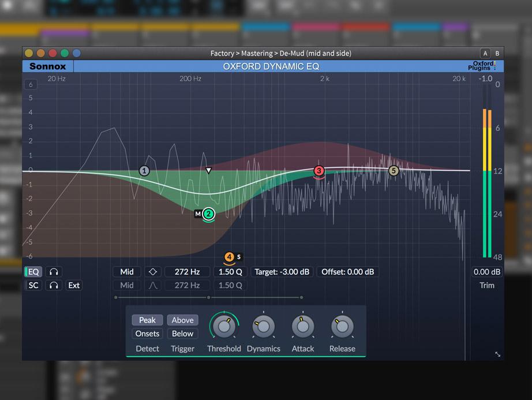Click the Threshold knob
The image size is (532, 400).
click(x=223, y=327)
